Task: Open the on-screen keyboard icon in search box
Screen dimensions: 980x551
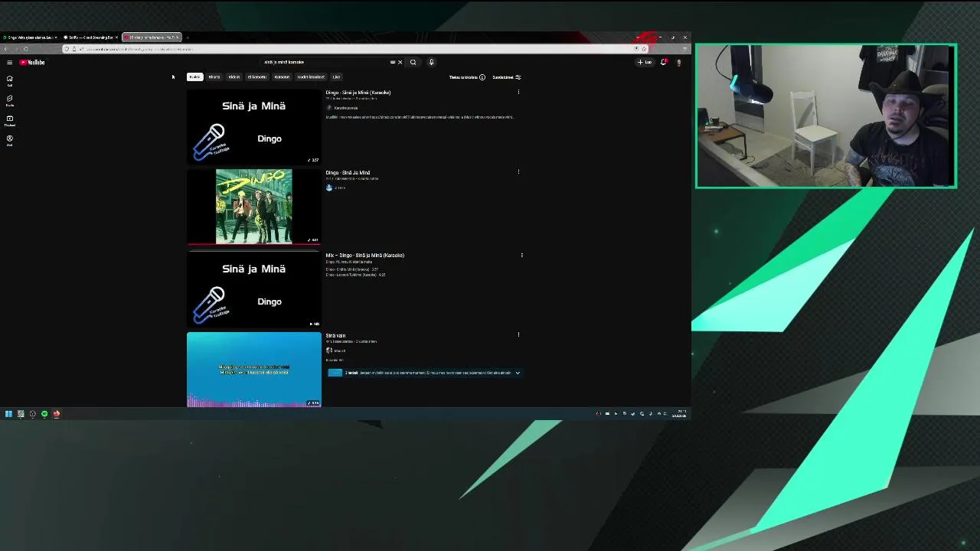Action: (393, 62)
